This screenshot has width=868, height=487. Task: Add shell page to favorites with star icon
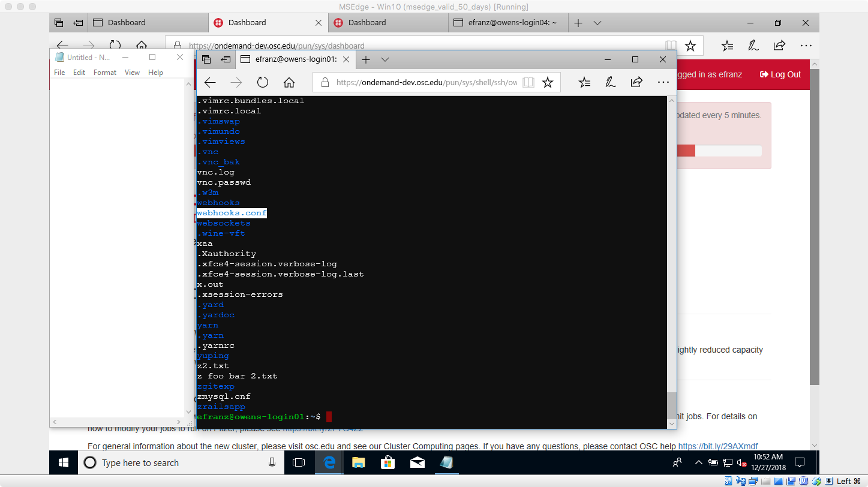click(547, 82)
